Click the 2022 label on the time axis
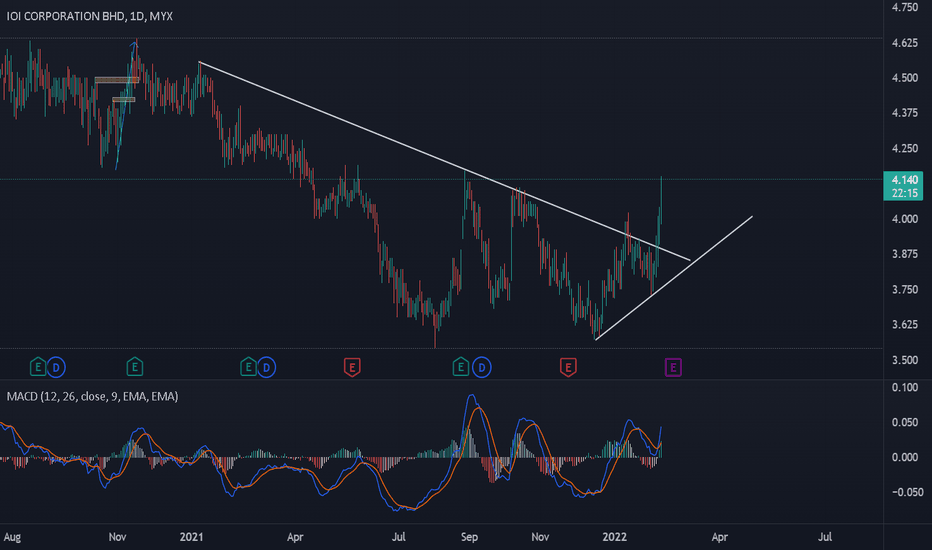The width and height of the screenshot is (932, 550). coord(615,537)
